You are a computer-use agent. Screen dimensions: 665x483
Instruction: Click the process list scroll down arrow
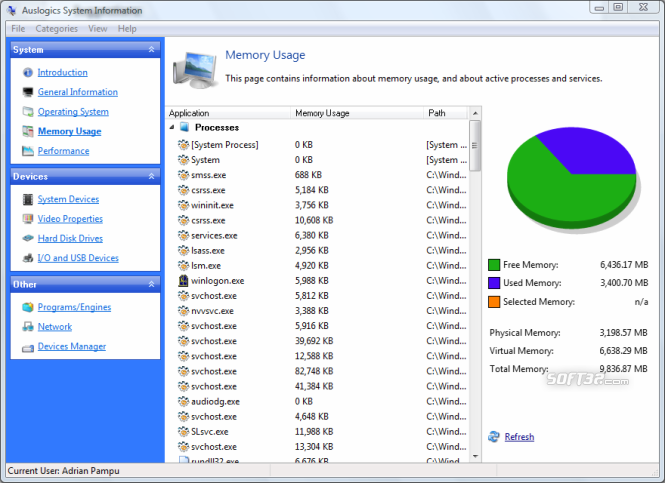[x=475, y=456]
